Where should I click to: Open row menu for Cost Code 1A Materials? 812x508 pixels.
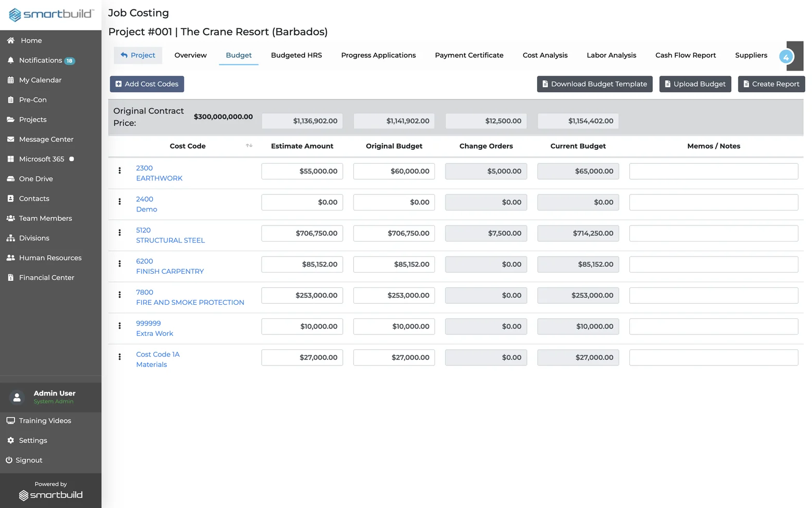(x=120, y=357)
